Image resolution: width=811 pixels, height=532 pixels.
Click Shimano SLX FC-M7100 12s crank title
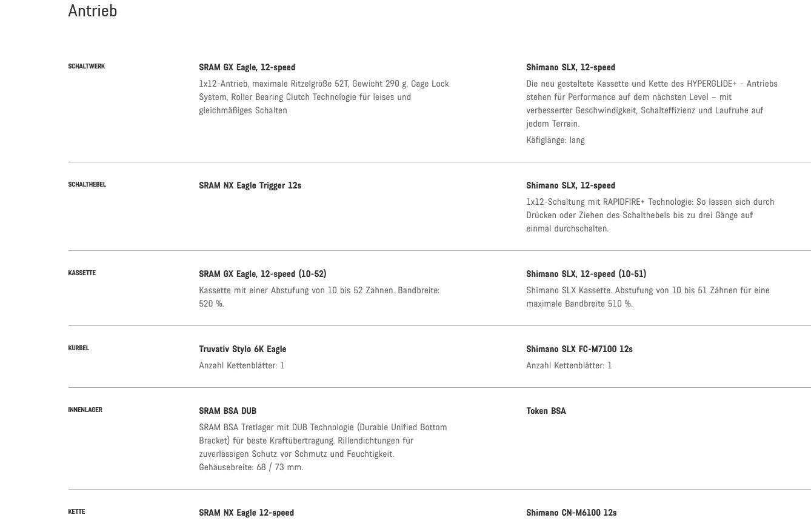[579, 349]
